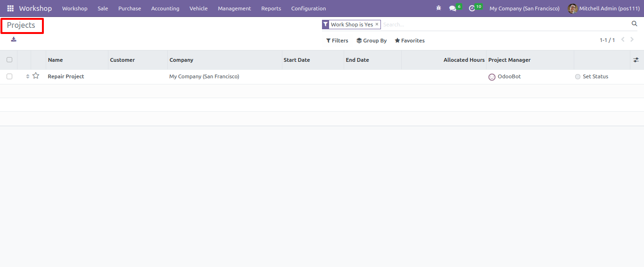Open the conversations chat icon

click(453, 8)
